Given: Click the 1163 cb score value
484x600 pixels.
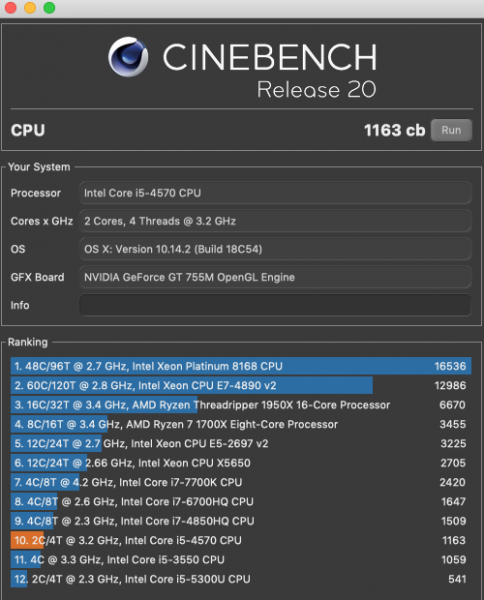Looking at the screenshot, I should (394, 130).
